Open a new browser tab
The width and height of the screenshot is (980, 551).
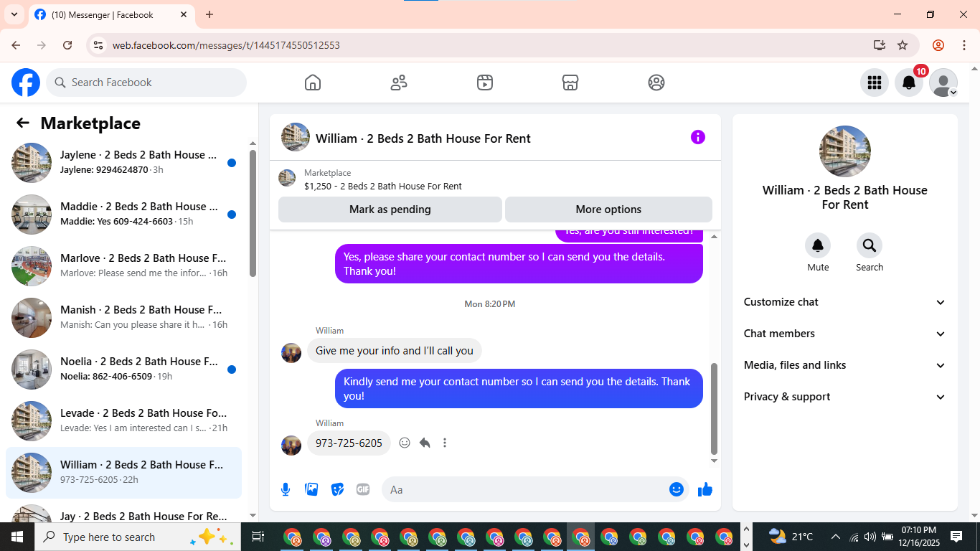[209, 14]
